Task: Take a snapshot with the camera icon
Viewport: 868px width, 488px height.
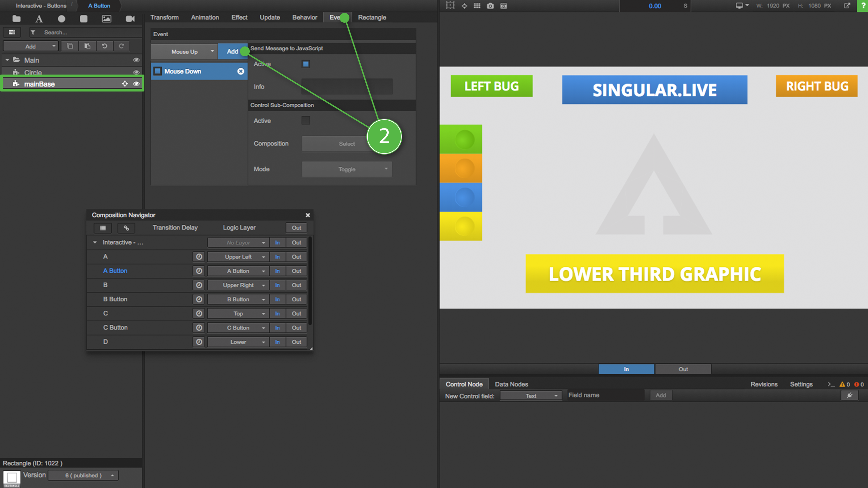Action: tap(490, 6)
